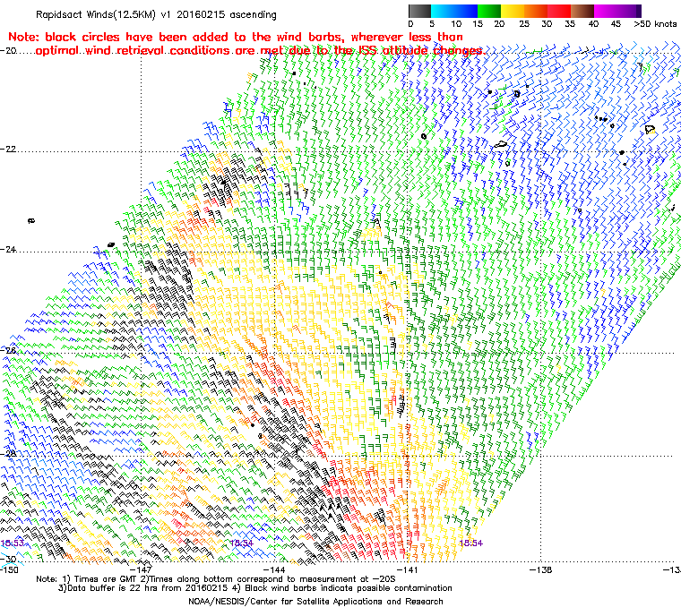Click the island outline west of -147 at -24
This screenshot has height=616, width=681.
(x=111, y=244)
